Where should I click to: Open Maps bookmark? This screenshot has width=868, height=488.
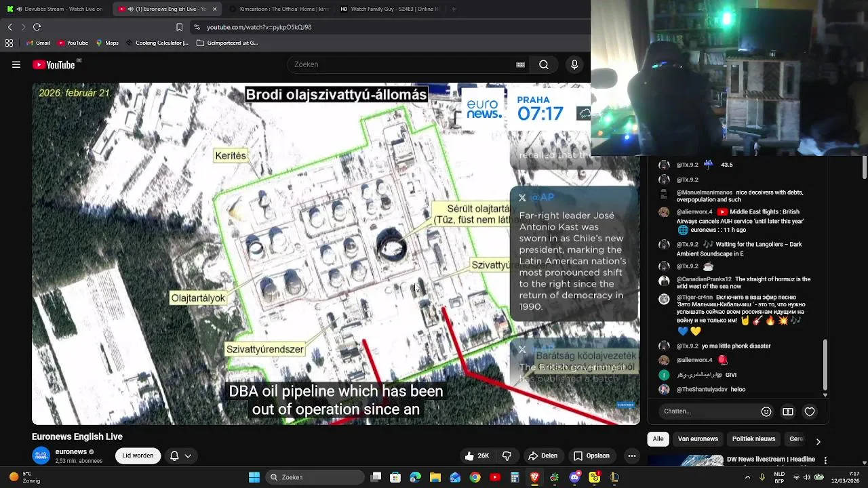coord(107,43)
